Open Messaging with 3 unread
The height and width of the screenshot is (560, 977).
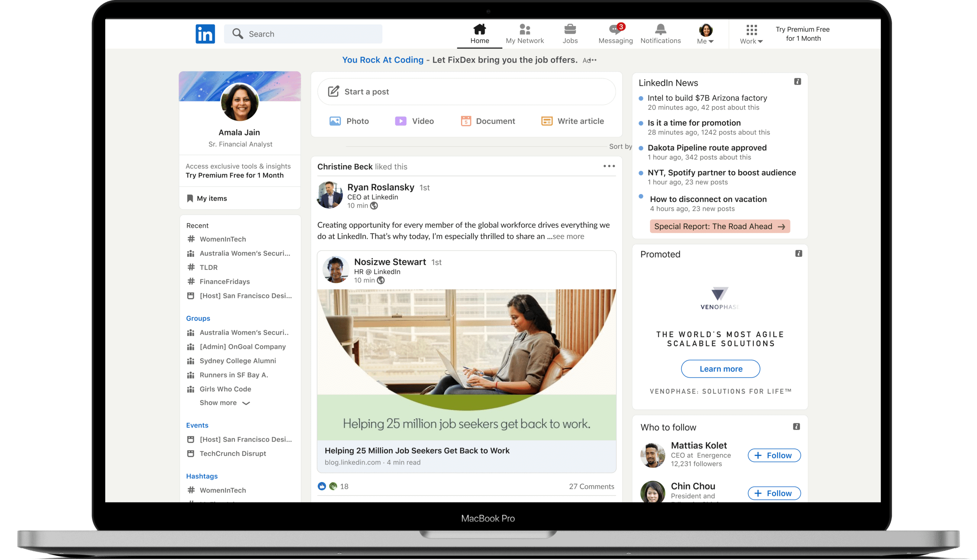click(615, 34)
